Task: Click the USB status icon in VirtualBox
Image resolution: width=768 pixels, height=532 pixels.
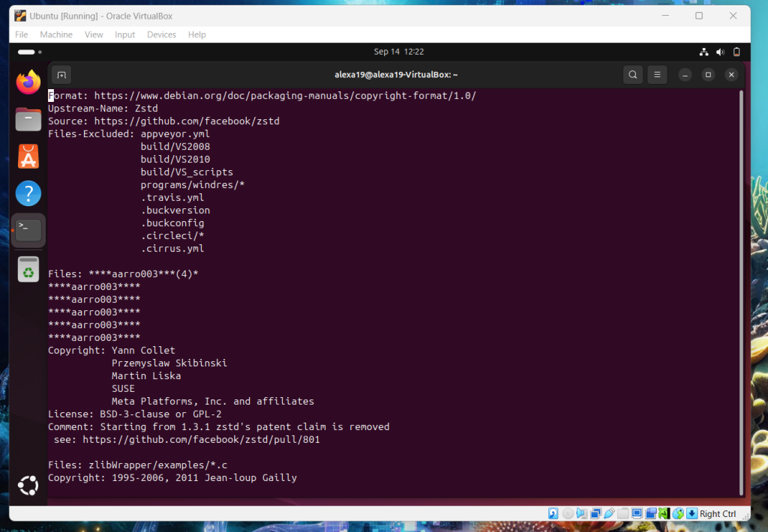Action: [609, 514]
